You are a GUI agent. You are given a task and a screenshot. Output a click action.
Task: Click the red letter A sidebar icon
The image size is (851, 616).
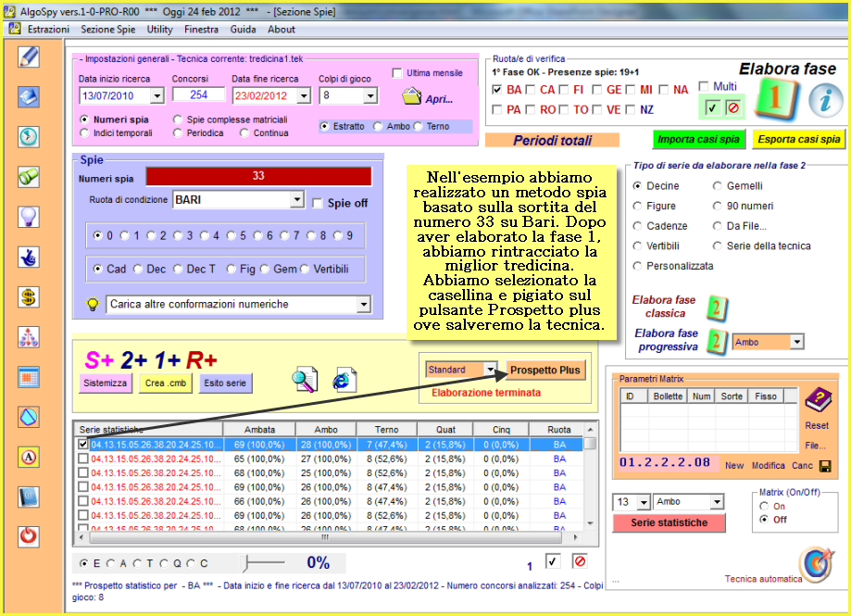point(28,458)
